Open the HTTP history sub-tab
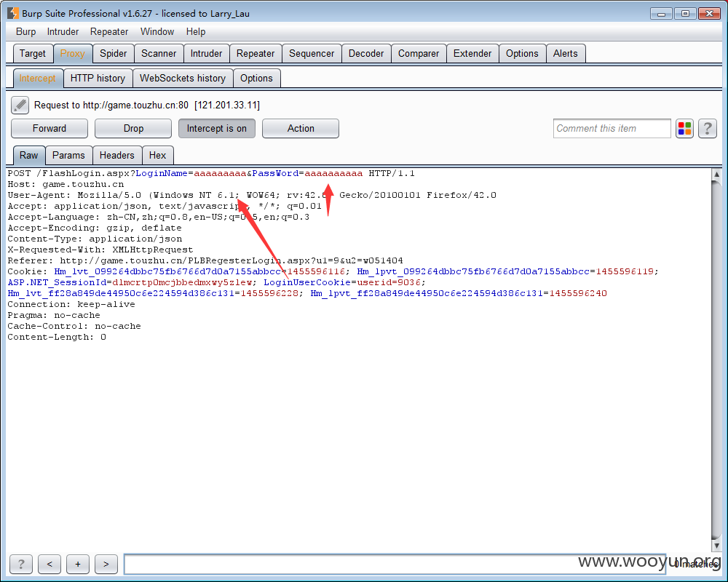Image resolution: width=728 pixels, height=582 pixels. click(98, 79)
